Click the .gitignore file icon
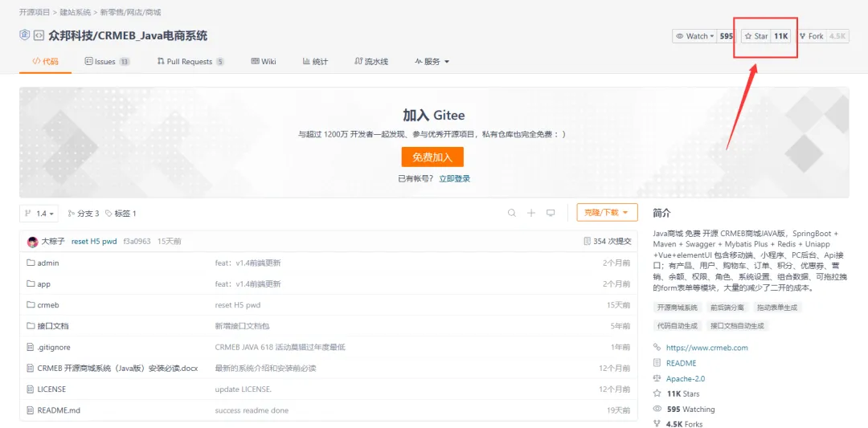Screen dimensions: 868x428 point(31,347)
